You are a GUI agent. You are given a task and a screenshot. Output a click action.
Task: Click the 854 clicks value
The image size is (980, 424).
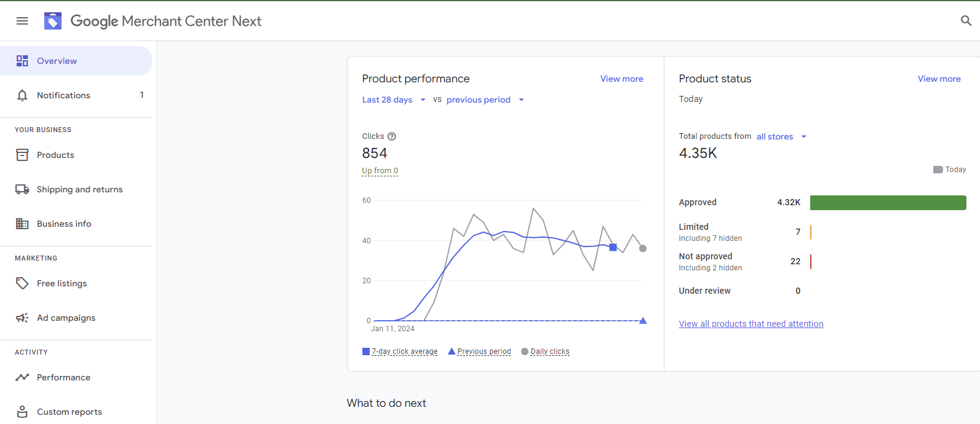point(375,153)
